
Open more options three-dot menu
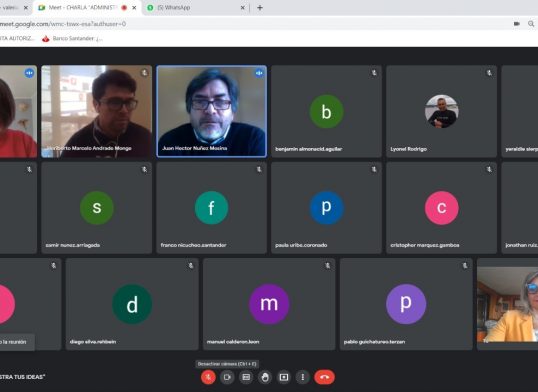[303, 377]
